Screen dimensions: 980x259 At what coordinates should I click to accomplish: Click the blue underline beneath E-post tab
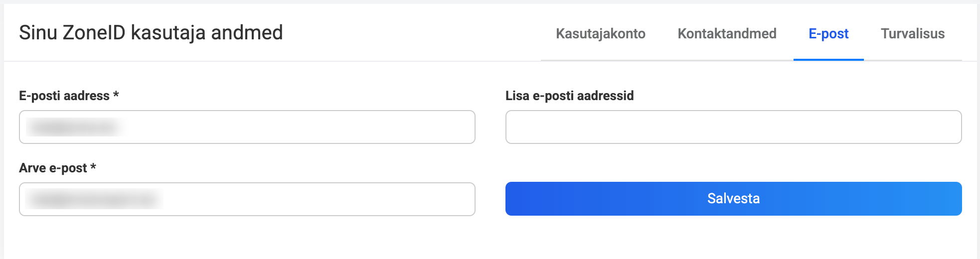[x=828, y=59]
